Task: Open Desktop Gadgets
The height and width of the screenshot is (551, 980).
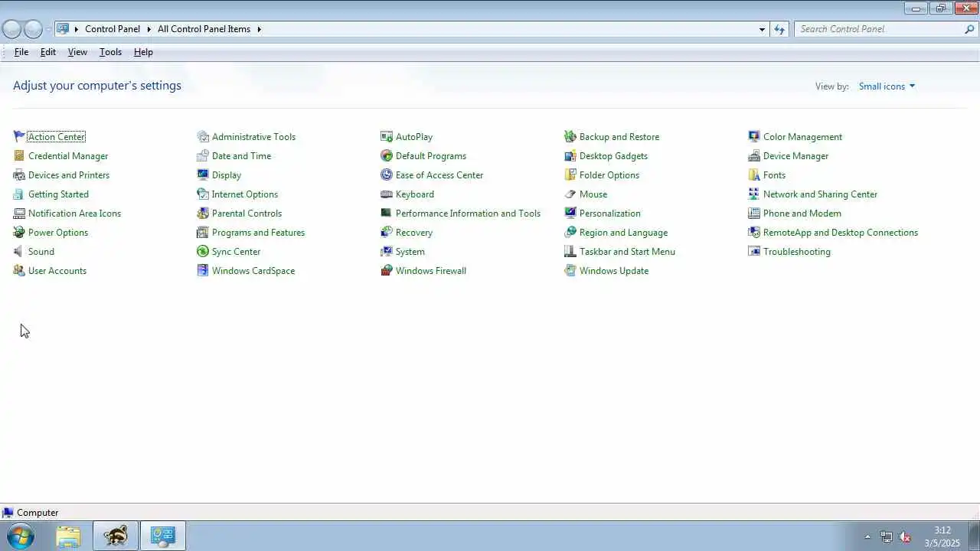Action: click(613, 156)
